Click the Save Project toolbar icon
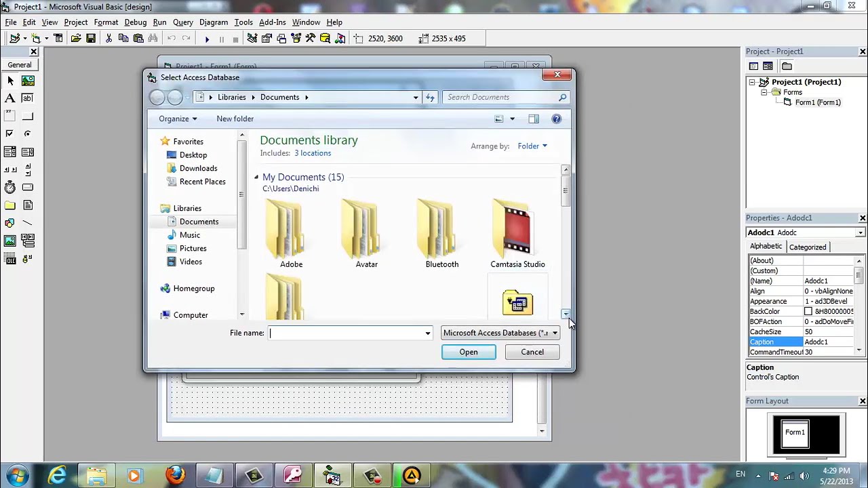This screenshot has height=488, width=868. [91, 39]
